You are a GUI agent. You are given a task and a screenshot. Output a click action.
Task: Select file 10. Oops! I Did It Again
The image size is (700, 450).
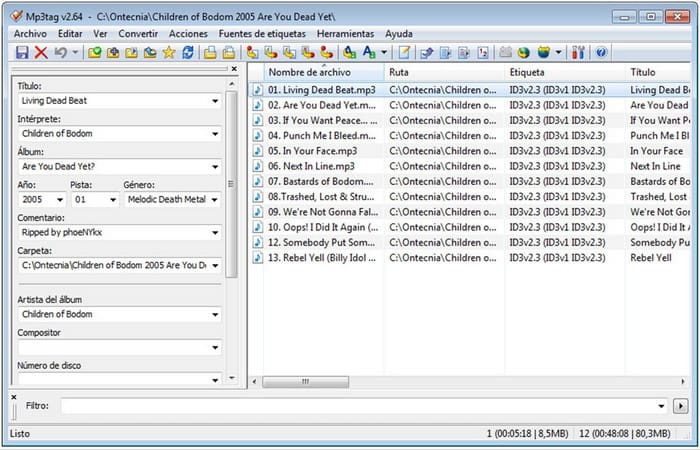(x=323, y=227)
